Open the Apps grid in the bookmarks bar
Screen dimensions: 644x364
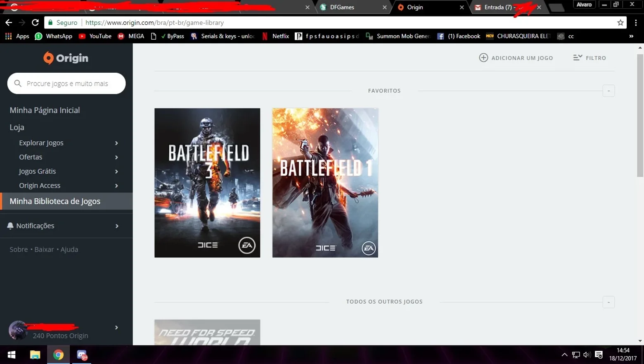[x=17, y=36]
